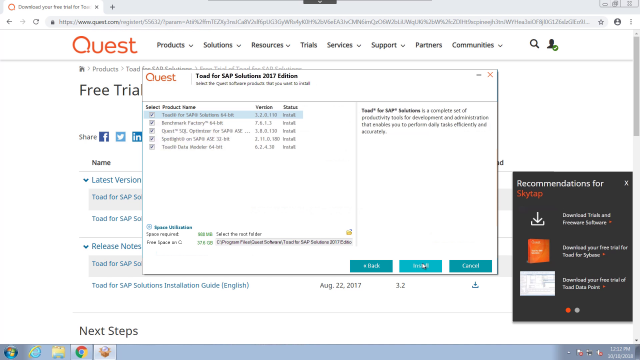Open a new browser tab

(x=112, y=7)
